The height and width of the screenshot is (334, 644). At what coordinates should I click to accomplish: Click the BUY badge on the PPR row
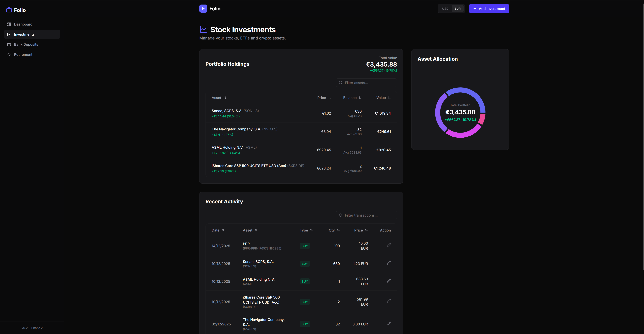[304, 246]
